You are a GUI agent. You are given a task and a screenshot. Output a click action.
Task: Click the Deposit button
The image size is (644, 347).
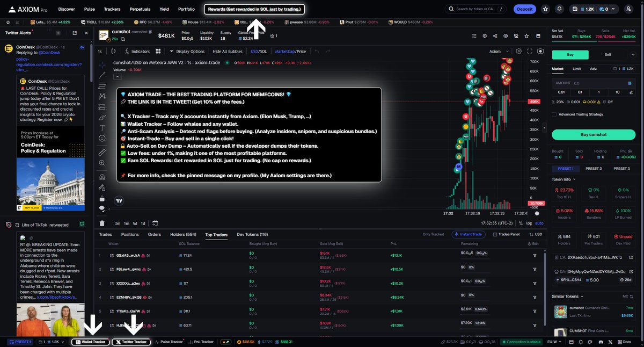[x=524, y=9]
